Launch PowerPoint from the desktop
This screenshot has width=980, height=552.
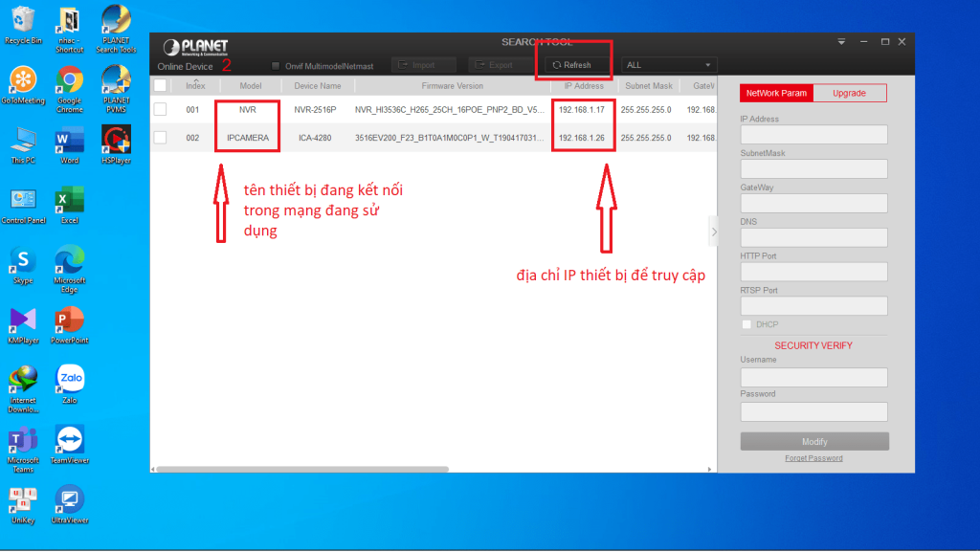coord(69,326)
